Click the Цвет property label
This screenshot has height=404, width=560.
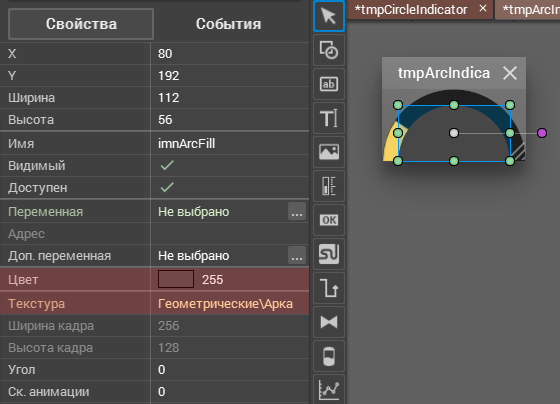pos(23,279)
